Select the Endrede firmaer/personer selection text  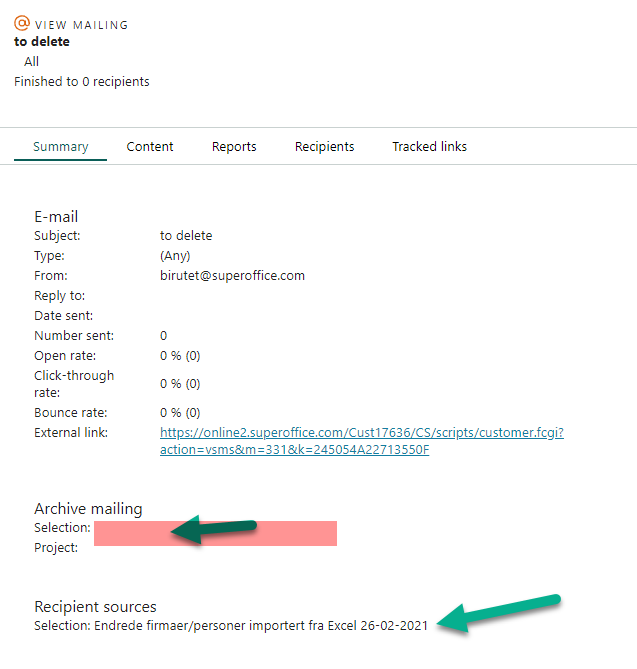260,625
